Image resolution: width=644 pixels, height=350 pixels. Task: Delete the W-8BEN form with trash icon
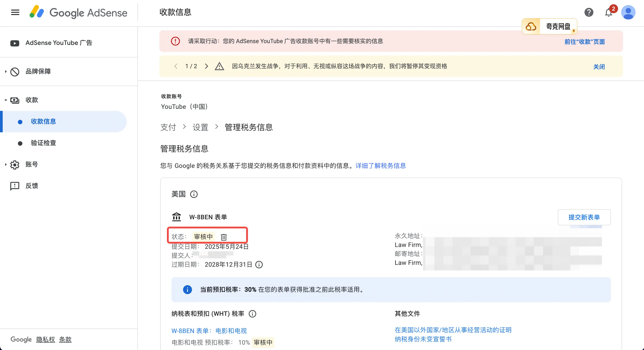coord(224,237)
